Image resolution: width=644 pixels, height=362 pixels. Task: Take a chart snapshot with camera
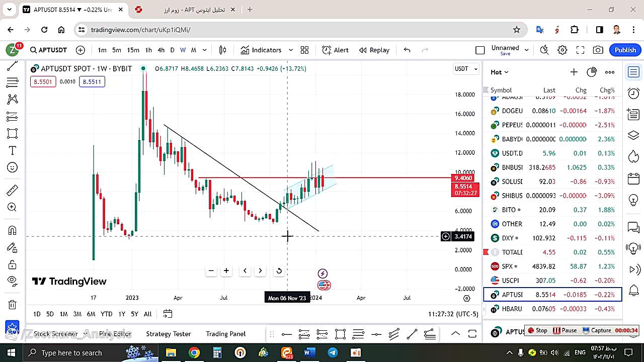coord(598,50)
